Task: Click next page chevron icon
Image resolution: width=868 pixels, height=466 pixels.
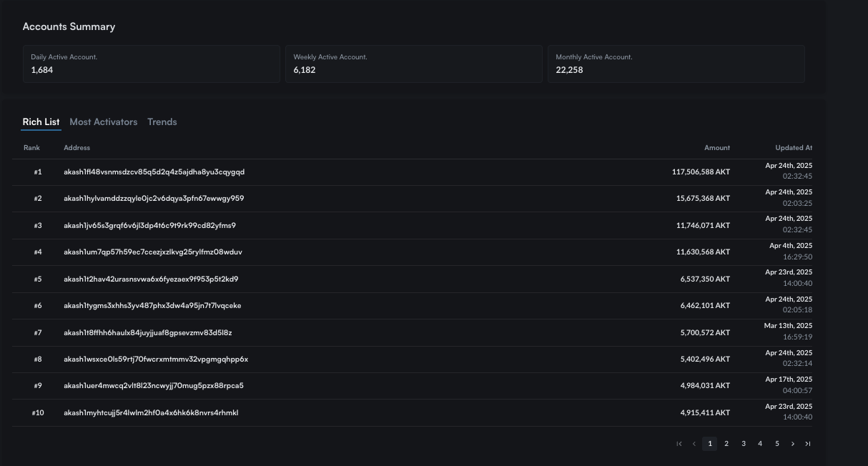Action: click(x=792, y=444)
